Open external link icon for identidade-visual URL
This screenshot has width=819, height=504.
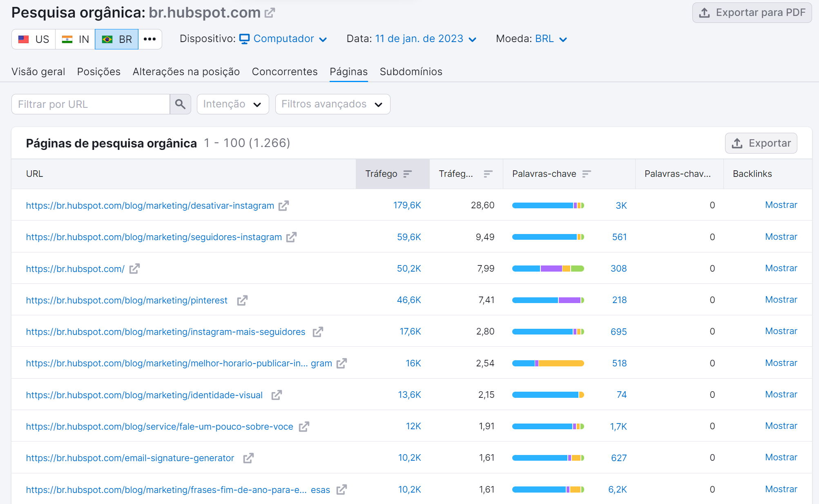(x=277, y=395)
